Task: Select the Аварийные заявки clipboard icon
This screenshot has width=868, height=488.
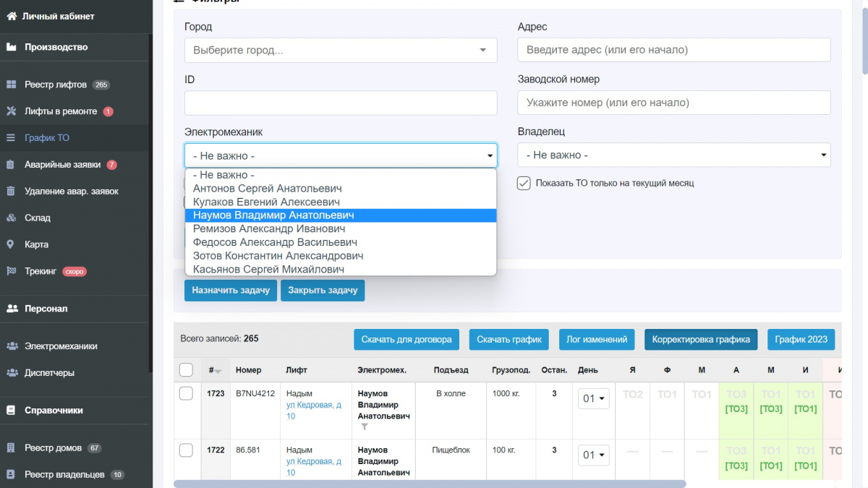Action: (11, 164)
